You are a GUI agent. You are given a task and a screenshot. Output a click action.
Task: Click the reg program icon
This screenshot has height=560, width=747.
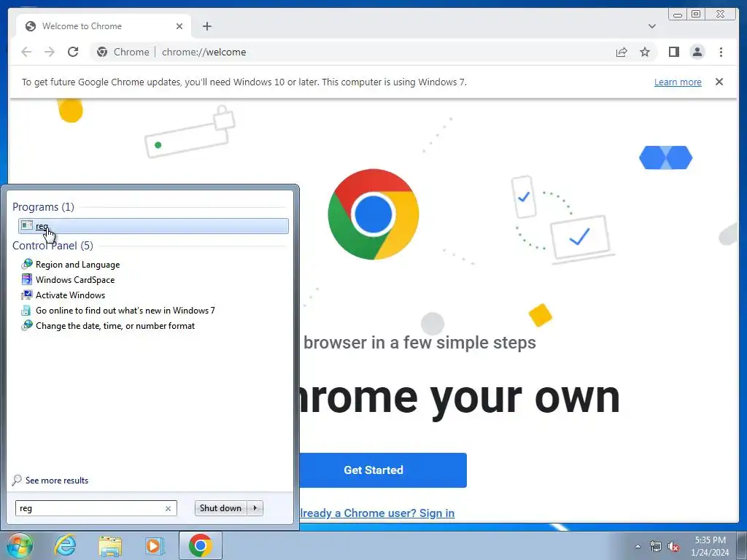(x=27, y=226)
